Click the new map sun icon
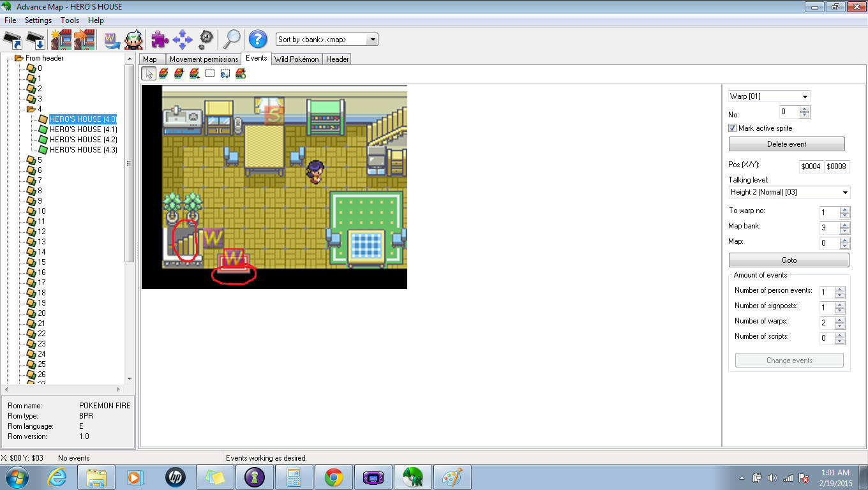 (x=61, y=40)
